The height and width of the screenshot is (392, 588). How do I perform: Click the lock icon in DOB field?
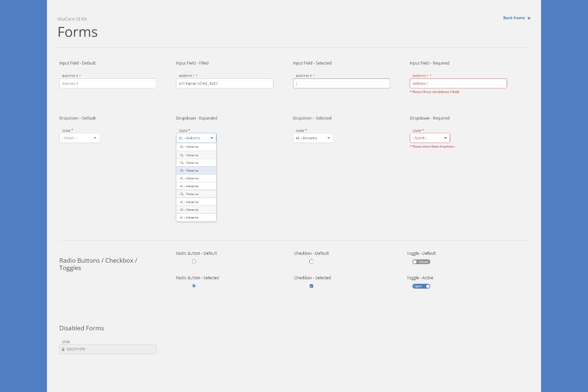tap(63, 349)
